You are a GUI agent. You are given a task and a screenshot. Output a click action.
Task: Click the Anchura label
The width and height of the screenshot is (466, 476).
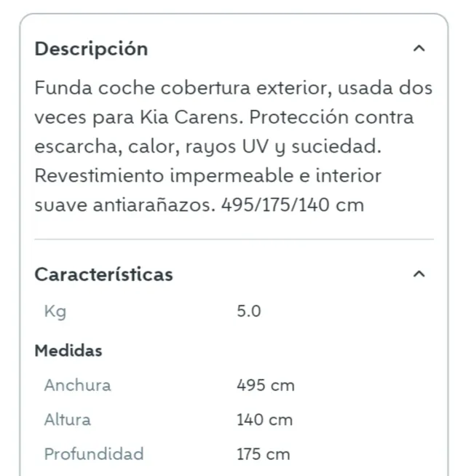[x=77, y=385]
